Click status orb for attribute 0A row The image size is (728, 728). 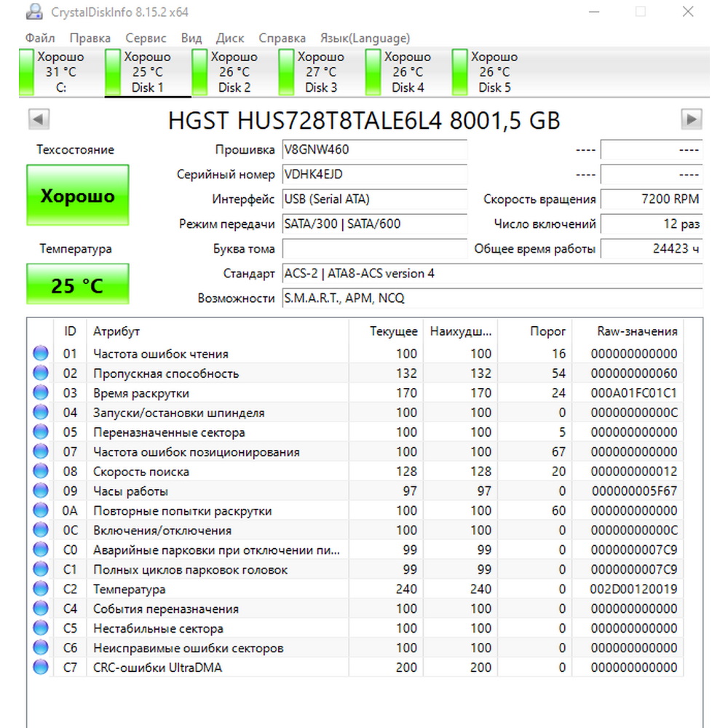41,510
